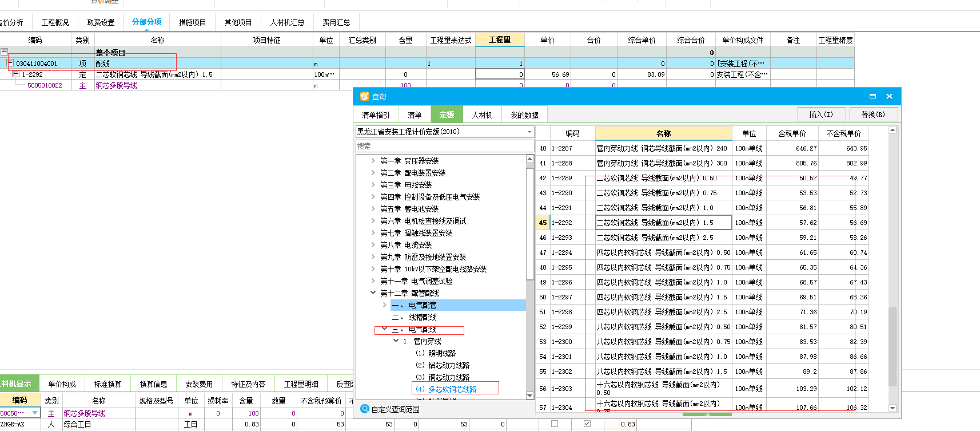Click the 查询 dialog title icon
This screenshot has width=980, height=431.
(364, 96)
